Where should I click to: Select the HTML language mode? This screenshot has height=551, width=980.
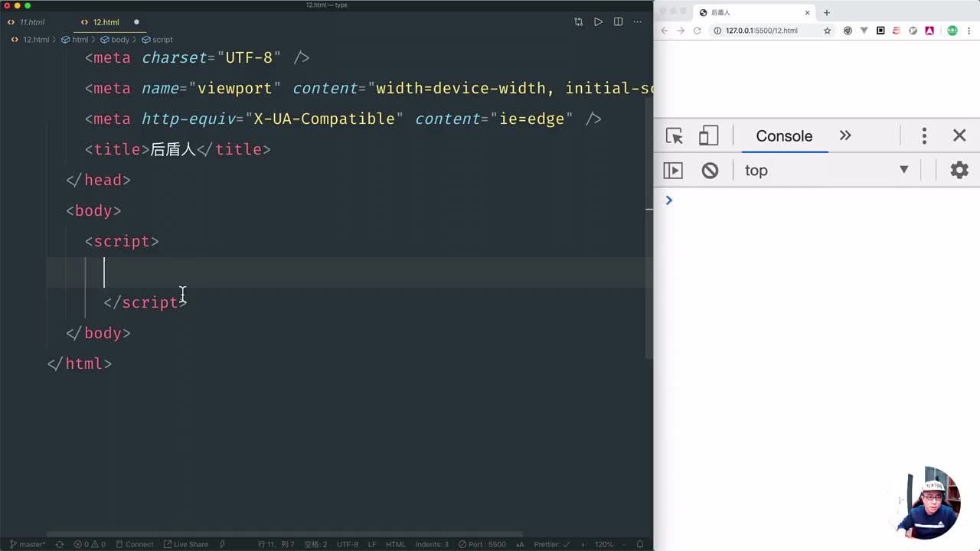396,544
